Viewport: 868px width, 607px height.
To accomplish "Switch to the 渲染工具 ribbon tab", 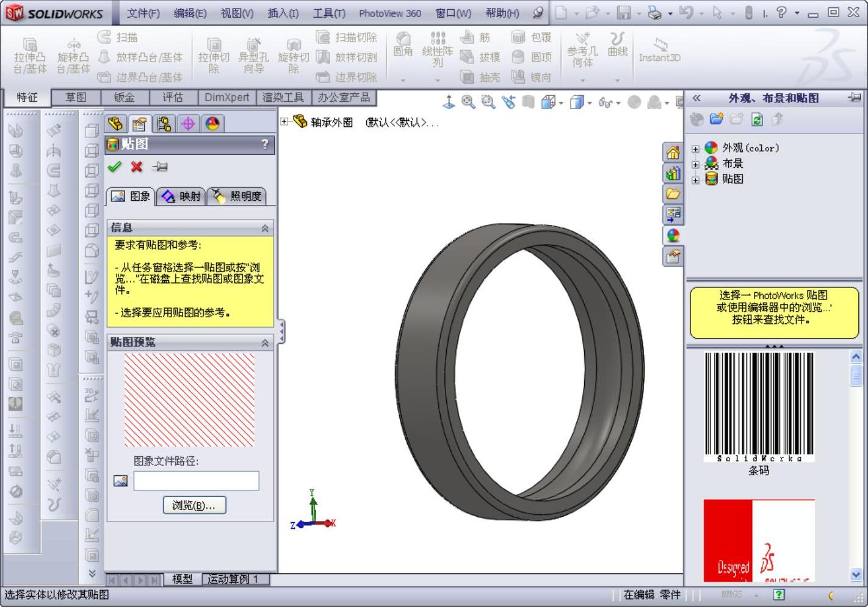I will click(283, 98).
